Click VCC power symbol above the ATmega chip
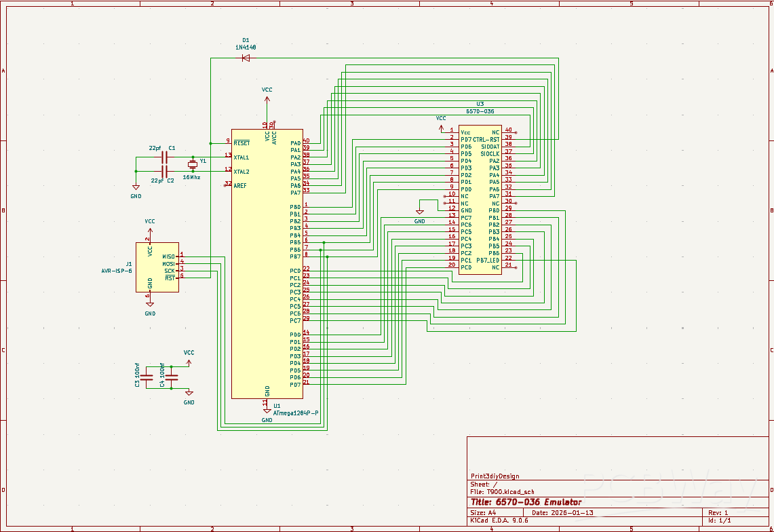The width and height of the screenshot is (774, 532). pyautogui.click(x=267, y=96)
